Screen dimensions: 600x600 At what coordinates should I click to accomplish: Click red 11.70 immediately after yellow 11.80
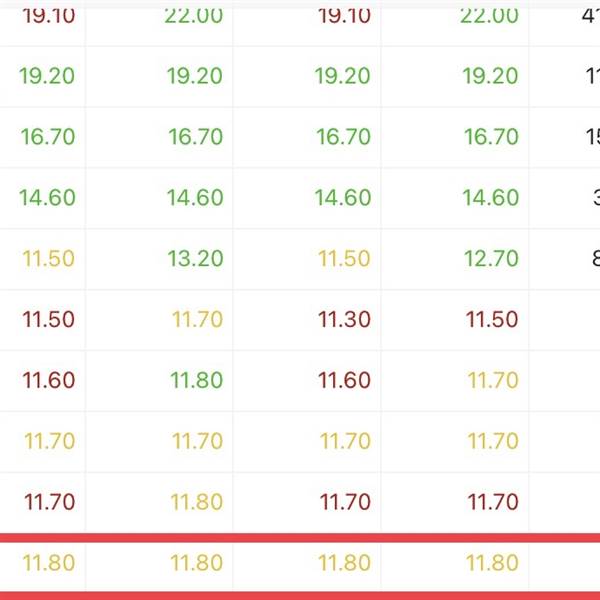(345, 502)
